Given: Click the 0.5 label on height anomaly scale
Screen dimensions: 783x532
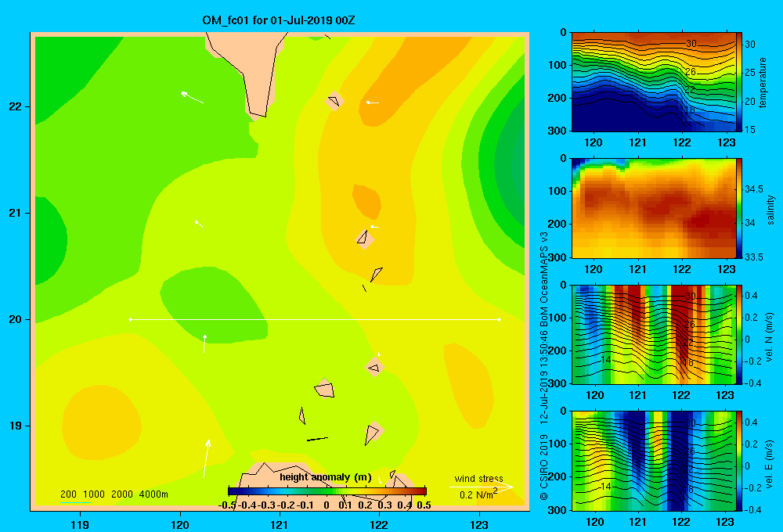Looking at the screenshot, I should coord(424,505).
